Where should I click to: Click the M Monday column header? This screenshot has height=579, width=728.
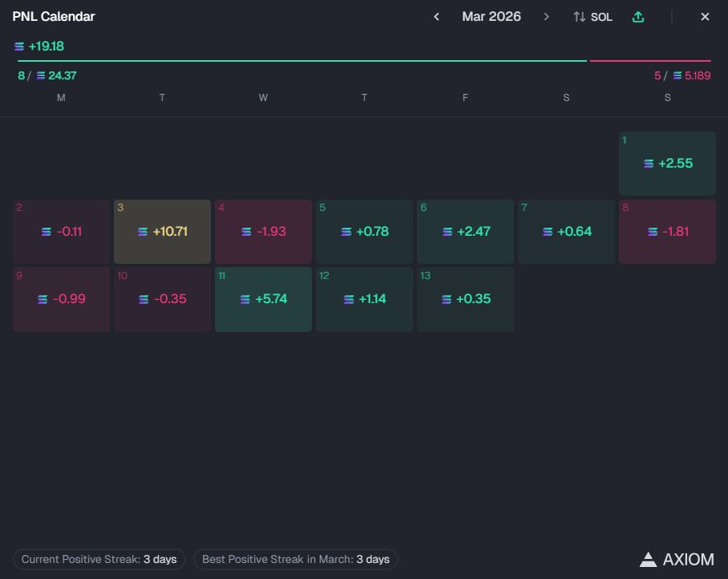(x=61, y=98)
